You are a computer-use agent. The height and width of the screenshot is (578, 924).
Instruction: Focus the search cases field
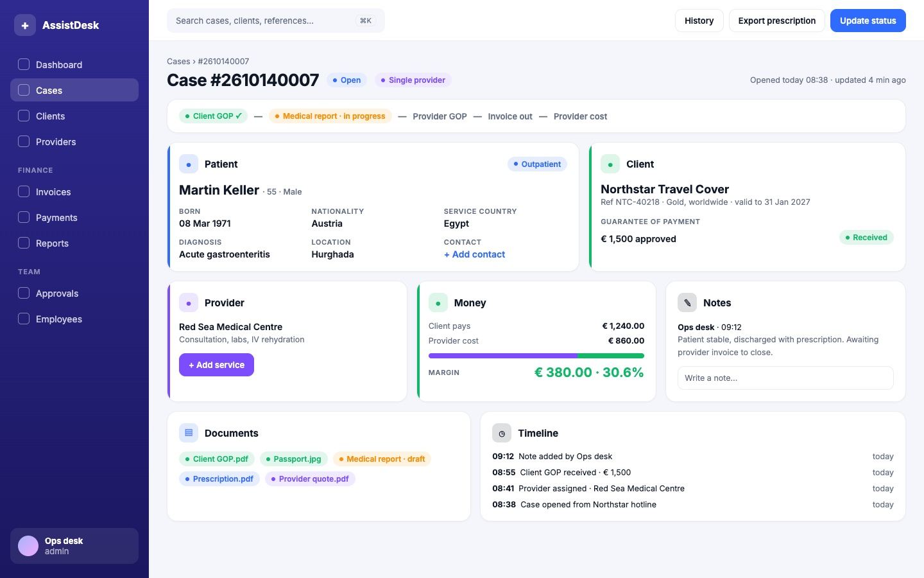coord(276,21)
